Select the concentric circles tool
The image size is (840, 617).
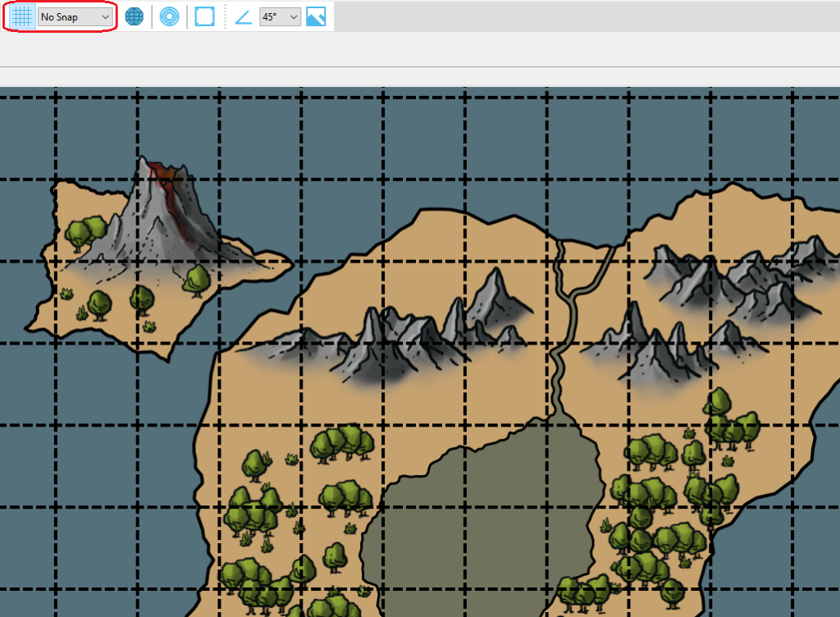pyautogui.click(x=169, y=16)
